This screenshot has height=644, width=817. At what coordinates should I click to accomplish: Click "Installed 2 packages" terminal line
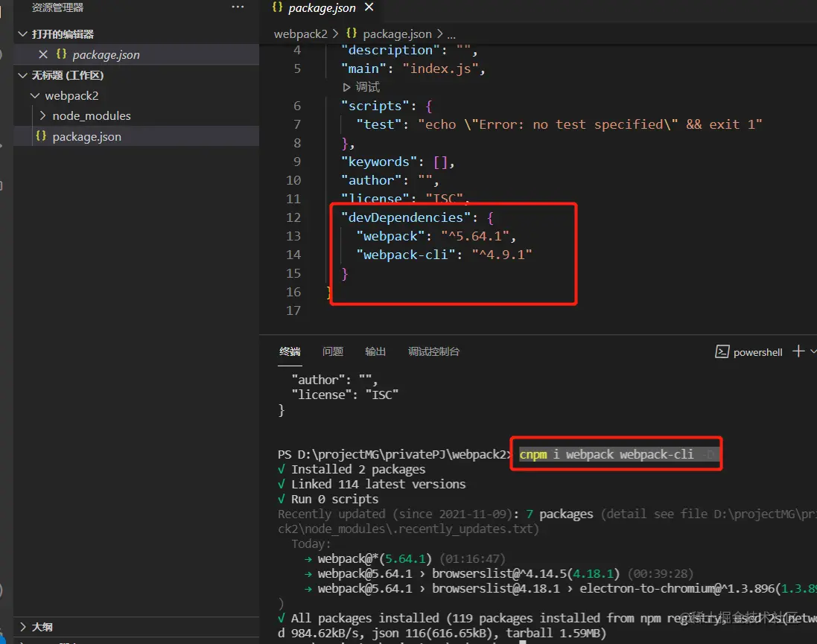358,470
